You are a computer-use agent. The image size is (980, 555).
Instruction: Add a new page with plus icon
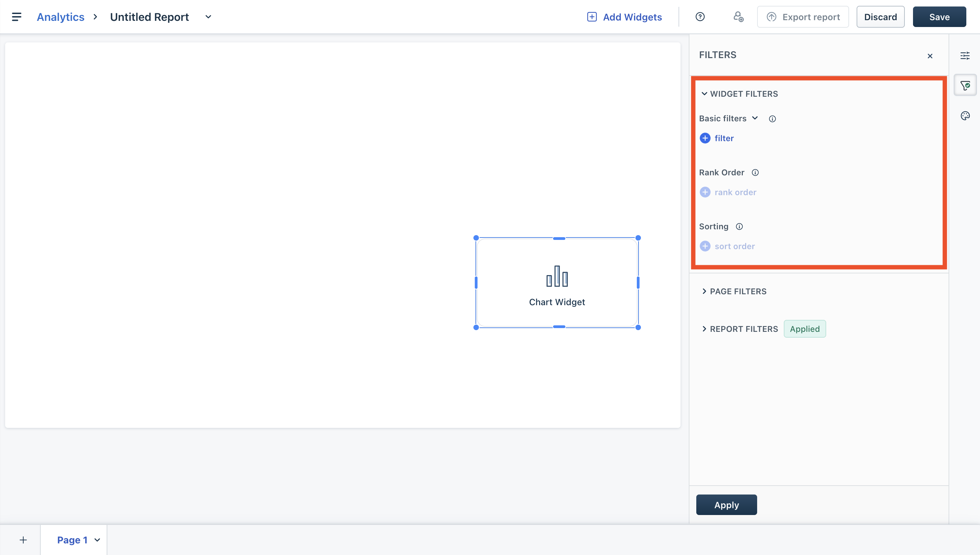click(x=23, y=540)
